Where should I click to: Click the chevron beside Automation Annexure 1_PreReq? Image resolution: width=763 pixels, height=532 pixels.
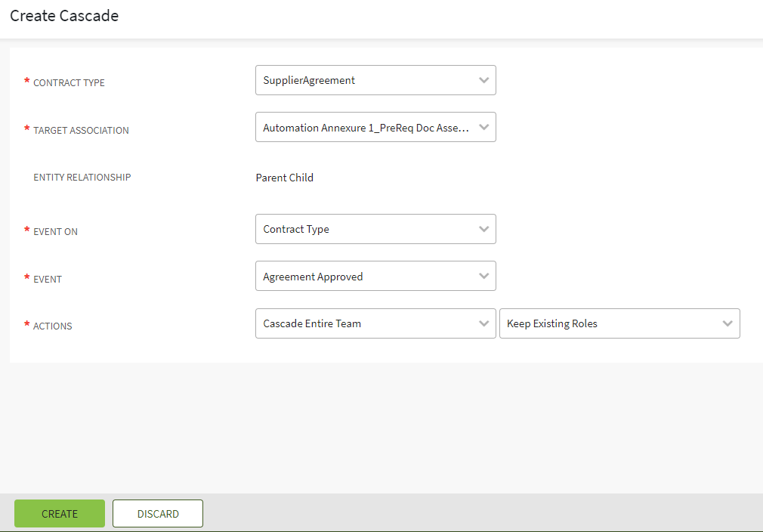coord(484,128)
